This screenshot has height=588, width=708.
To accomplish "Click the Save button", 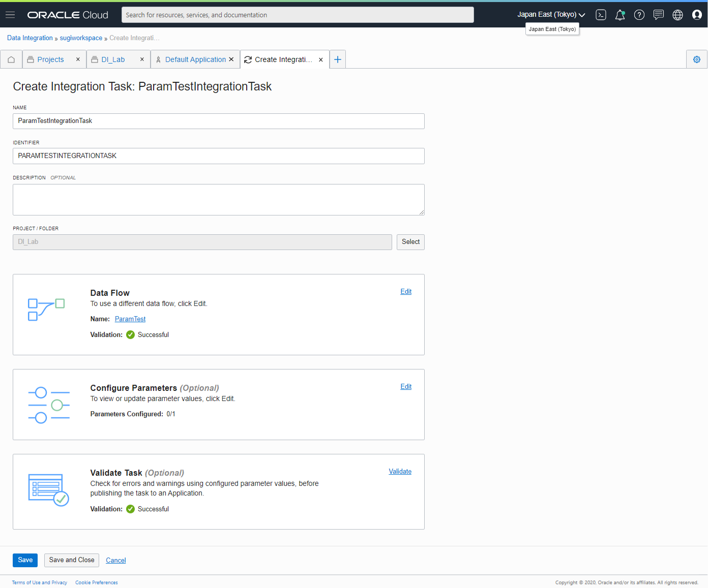I will (25, 560).
